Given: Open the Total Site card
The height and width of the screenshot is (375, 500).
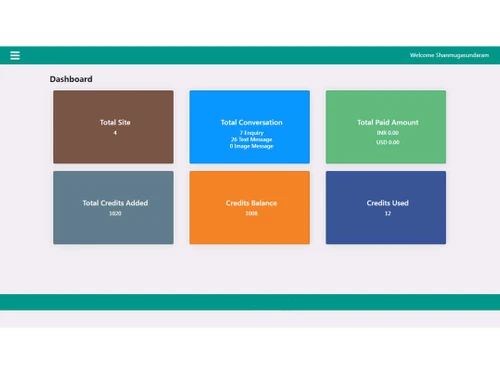Looking at the screenshot, I should click(113, 127).
